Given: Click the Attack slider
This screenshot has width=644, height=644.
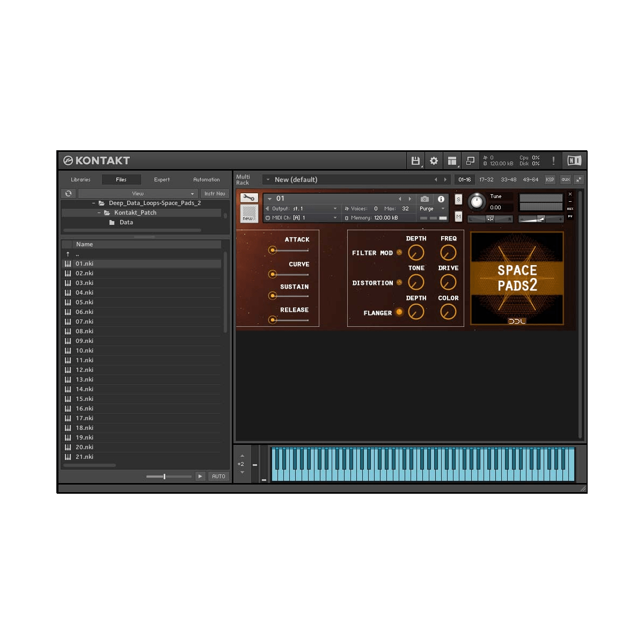Looking at the screenshot, I should click(x=289, y=250).
